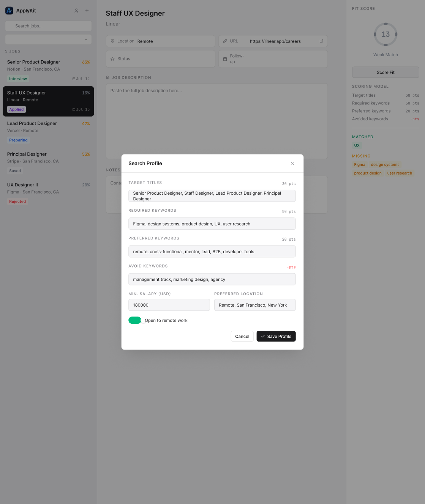Screen dimensions: 425x504
Task: Click the matched UX keyword tag
Action: tap(357, 145)
